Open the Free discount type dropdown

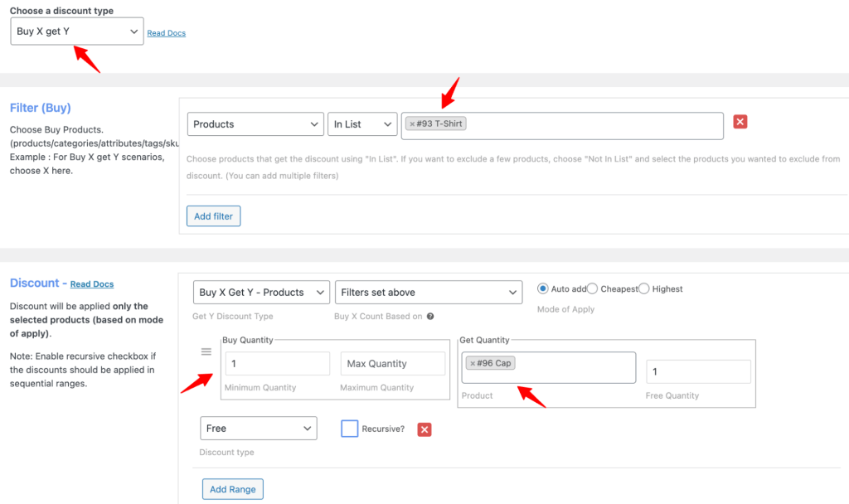tap(258, 428)
